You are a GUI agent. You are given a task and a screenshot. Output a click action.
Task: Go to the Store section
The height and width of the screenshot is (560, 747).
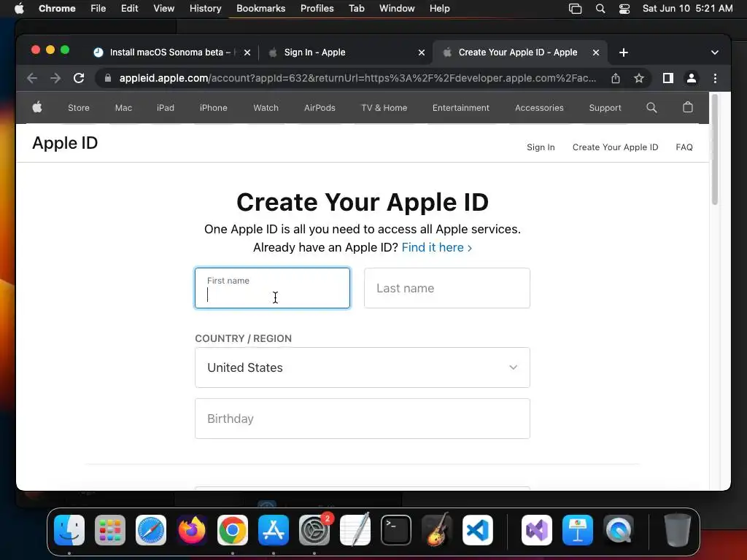coord(79,108)
